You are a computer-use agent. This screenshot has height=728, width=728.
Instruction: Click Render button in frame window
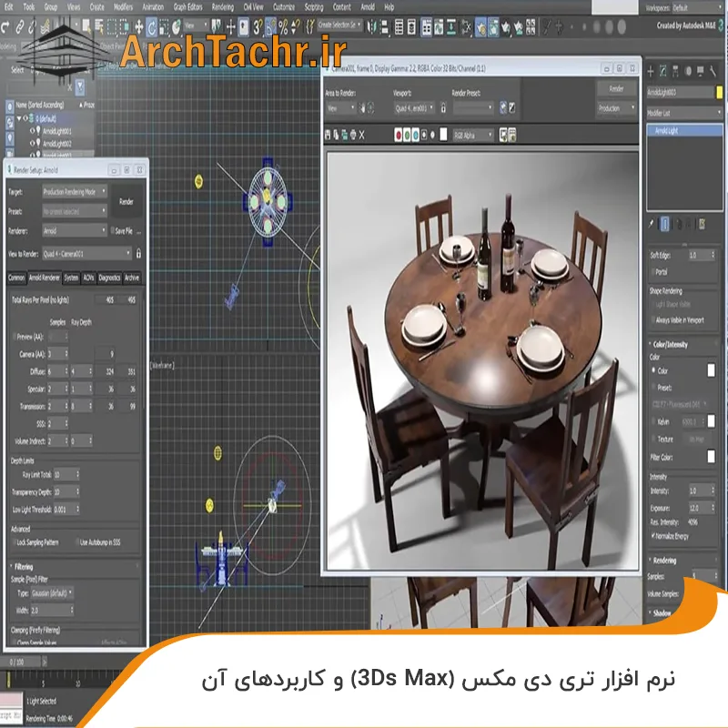coord(616,88)
